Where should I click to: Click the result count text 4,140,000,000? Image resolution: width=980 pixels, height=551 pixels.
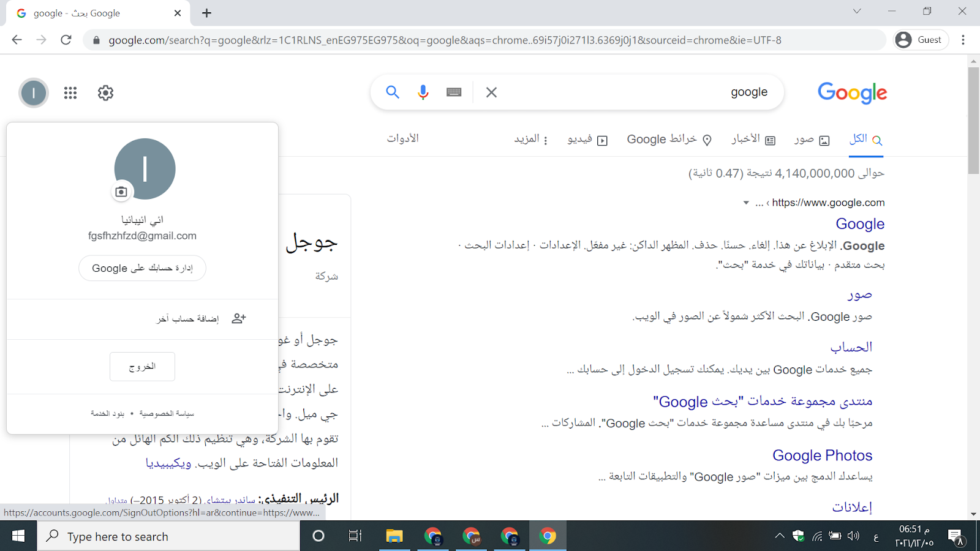point(815,173)
